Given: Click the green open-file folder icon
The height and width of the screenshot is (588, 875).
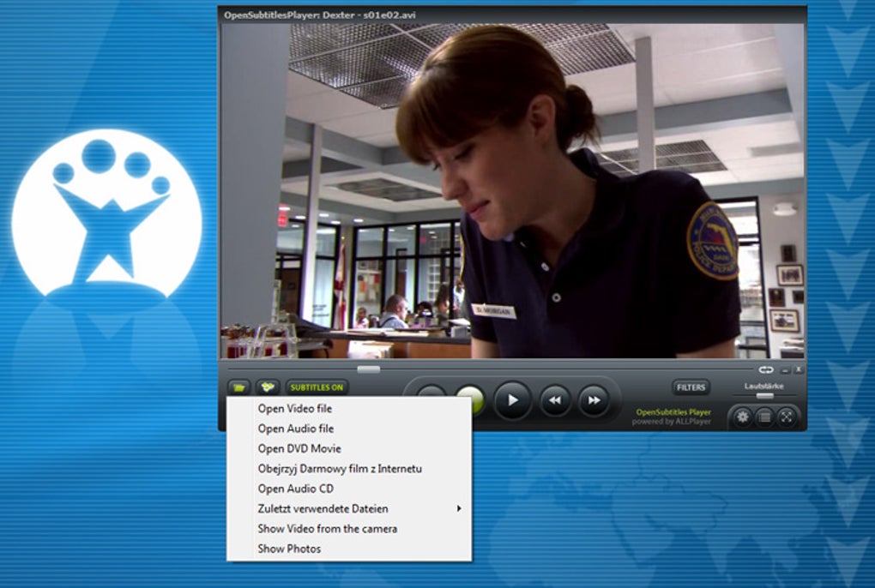Looking at the screenshot, I should [239, 387].
